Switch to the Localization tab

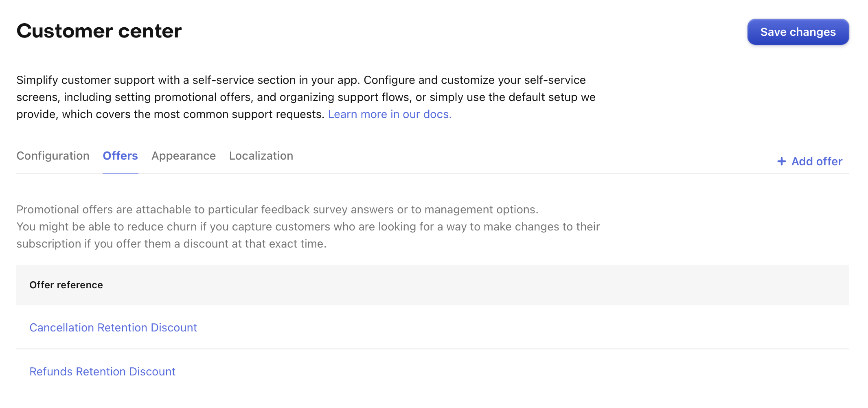tap(261, 156)
